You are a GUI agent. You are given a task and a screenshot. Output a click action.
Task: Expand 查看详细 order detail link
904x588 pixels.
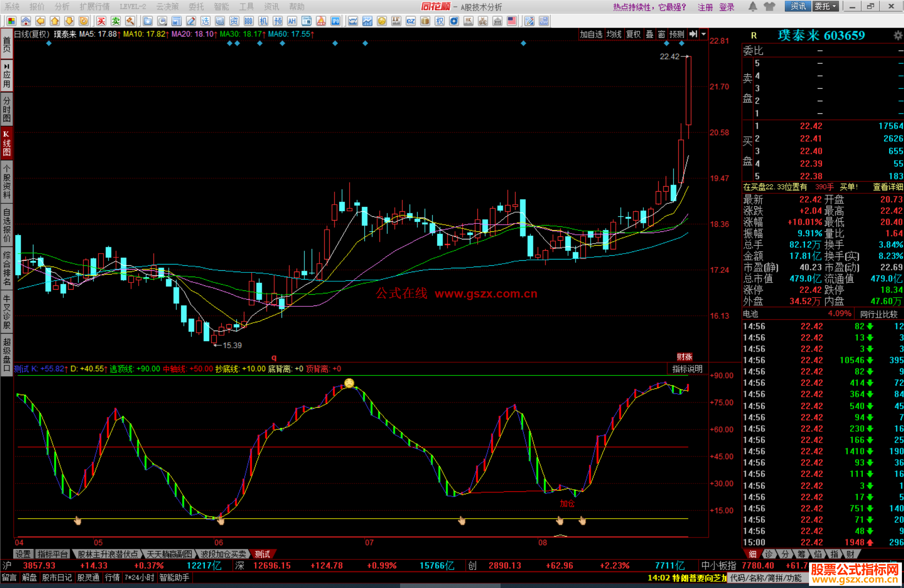[887, 187]
